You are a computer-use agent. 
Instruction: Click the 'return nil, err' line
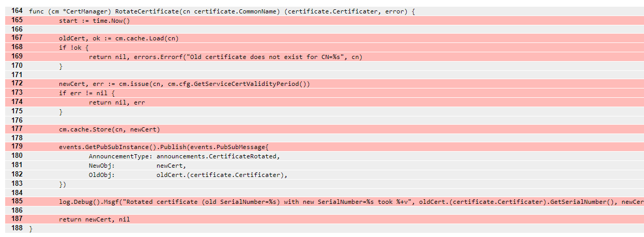[x=325, y=102]
